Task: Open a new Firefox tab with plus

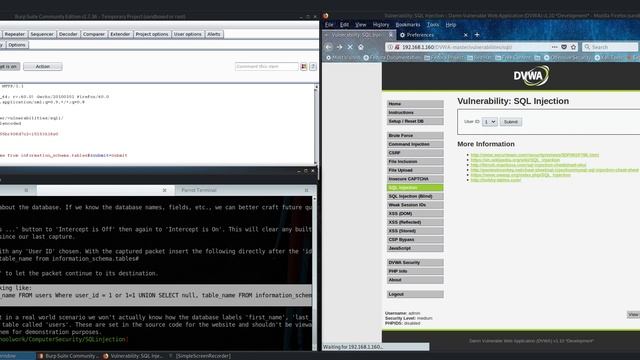Action: (x=477, y=35)
